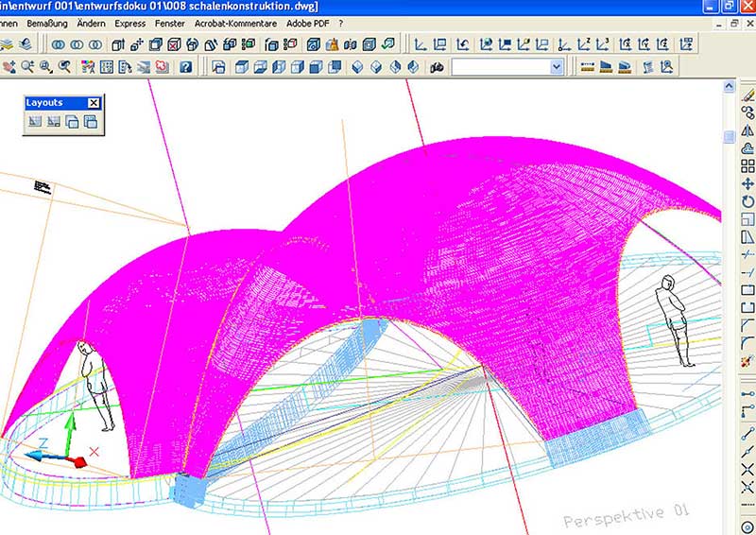Screen dimensions: 756x535
Task: Click the first Layouts toolbar icon
Action: [x=35, y=121]
